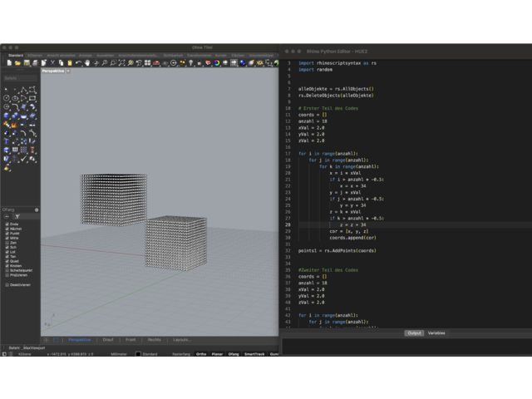The image size is (532, 399).
Task: Switch to the Drauf viewport tab
Action: click(108, 340)
